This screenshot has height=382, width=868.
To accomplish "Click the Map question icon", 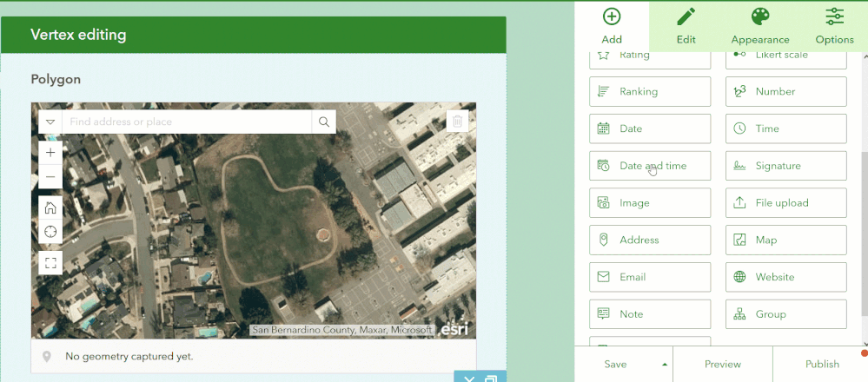I will (739, 240).
